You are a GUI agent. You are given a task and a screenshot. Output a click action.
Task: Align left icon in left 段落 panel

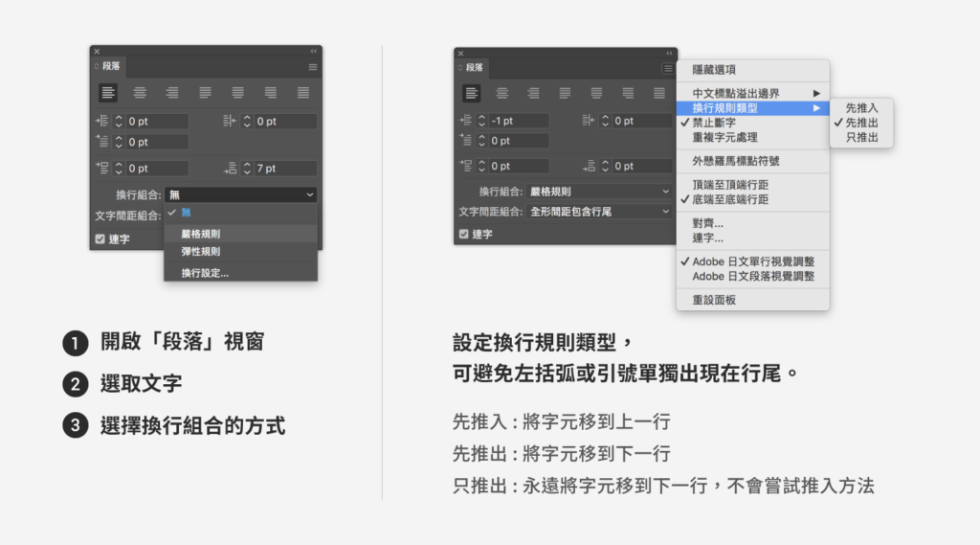pos(108,93)
